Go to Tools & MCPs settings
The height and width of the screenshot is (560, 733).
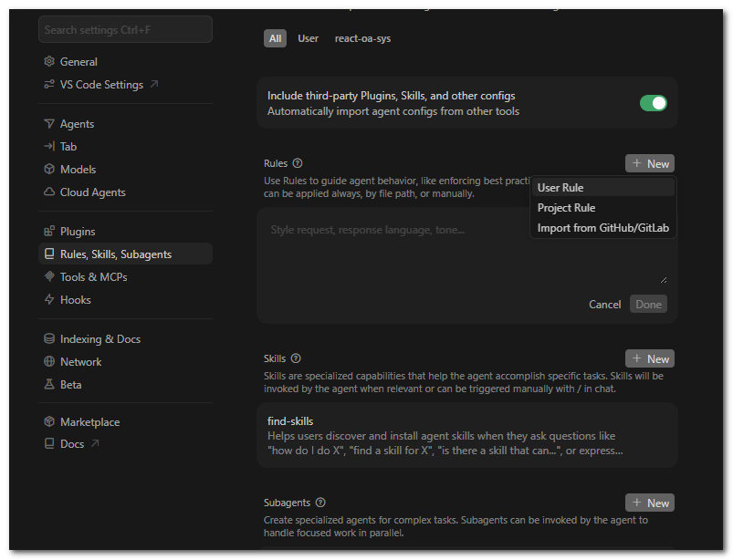(125, 276)
